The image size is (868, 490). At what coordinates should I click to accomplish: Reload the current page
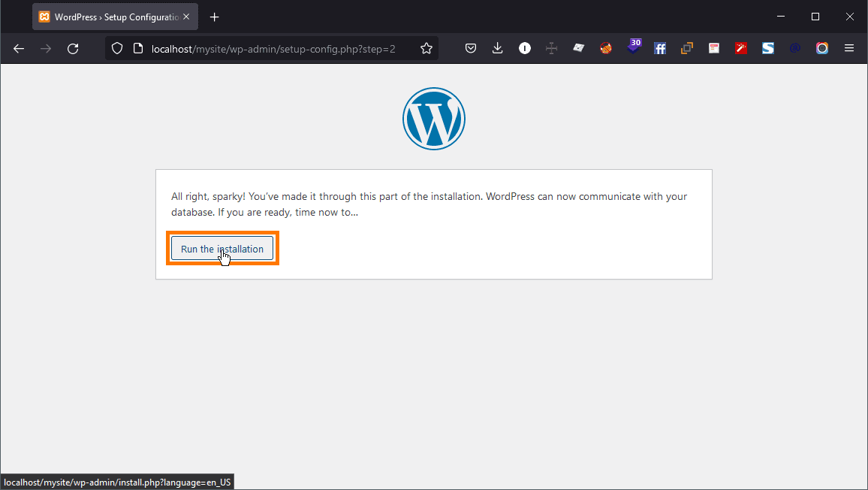pos(73,49)
